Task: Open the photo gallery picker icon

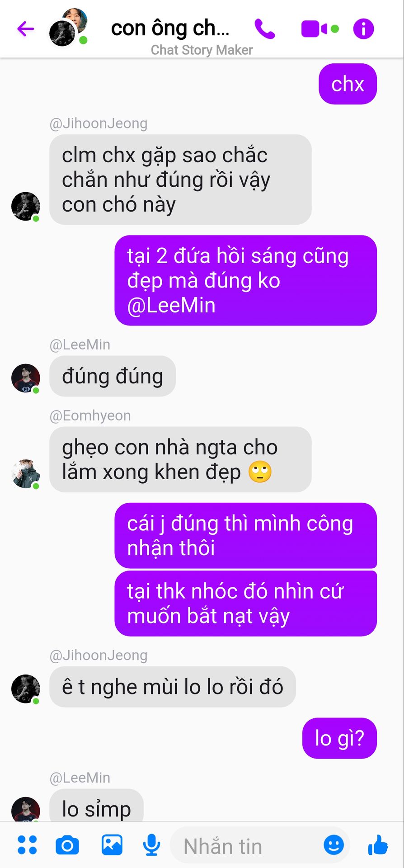Action: (112, 845)
